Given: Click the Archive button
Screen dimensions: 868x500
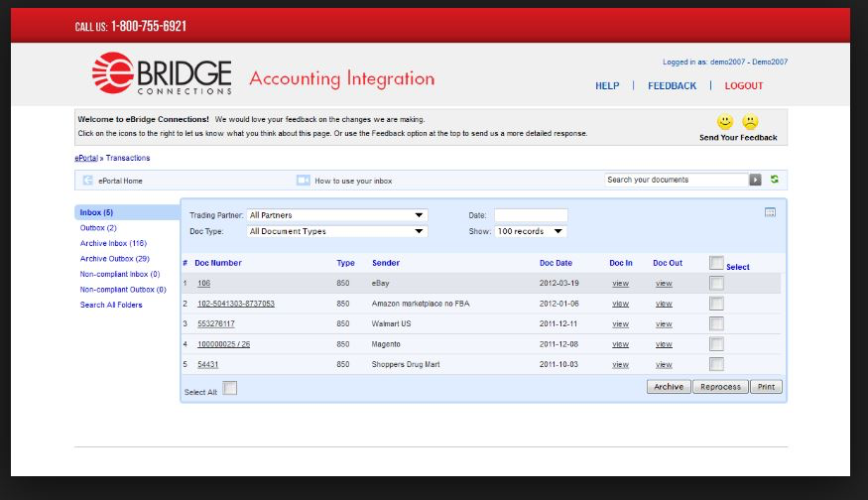Looking at the screenshot, I should coord(669,387).
